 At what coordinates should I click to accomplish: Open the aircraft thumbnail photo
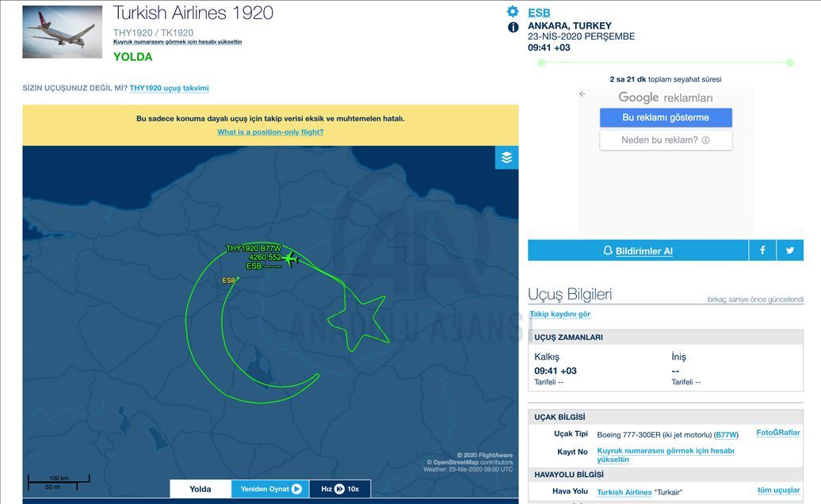63,32
